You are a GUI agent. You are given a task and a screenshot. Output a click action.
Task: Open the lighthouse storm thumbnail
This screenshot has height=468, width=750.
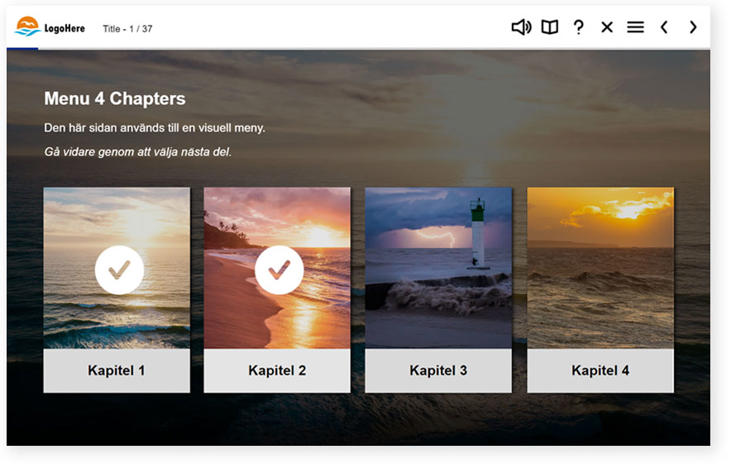(438, 267)
